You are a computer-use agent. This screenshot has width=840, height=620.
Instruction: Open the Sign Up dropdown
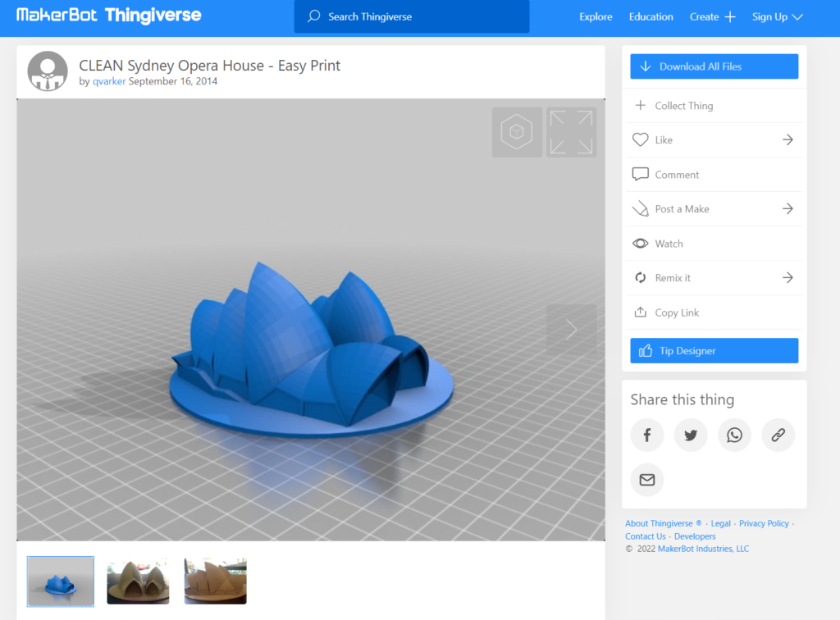click(x=777, y=16)
